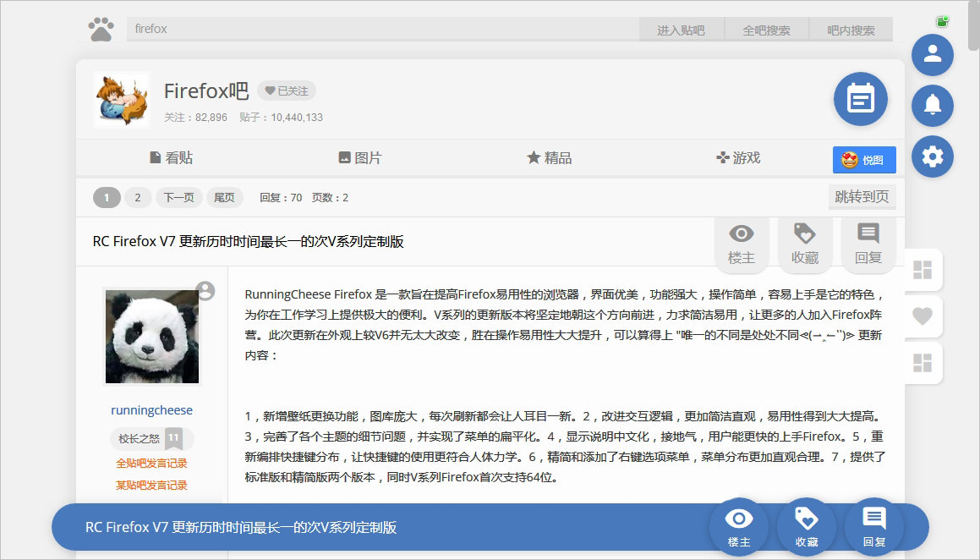Image resolution: width=980 pixels, height=560 pixels.
Task: Click 回复 in bottom blue bar
Action: 873,528
